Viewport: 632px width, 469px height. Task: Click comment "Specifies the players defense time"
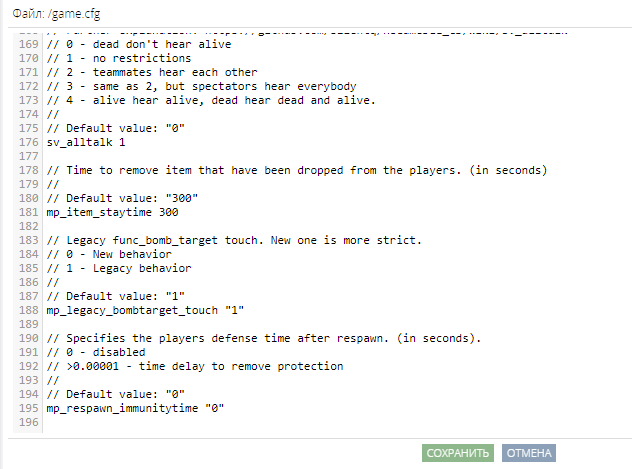264,338
